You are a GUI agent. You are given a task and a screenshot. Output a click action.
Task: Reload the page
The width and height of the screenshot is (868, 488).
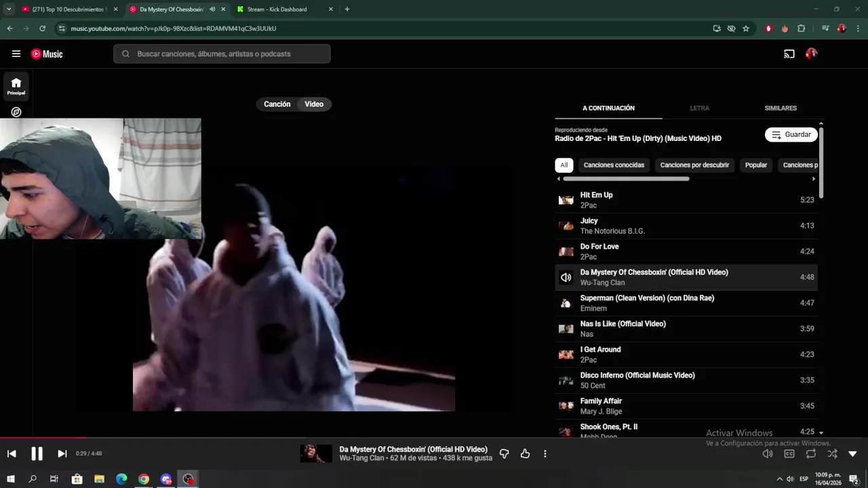pyautogui.click(x=42, y=28)
